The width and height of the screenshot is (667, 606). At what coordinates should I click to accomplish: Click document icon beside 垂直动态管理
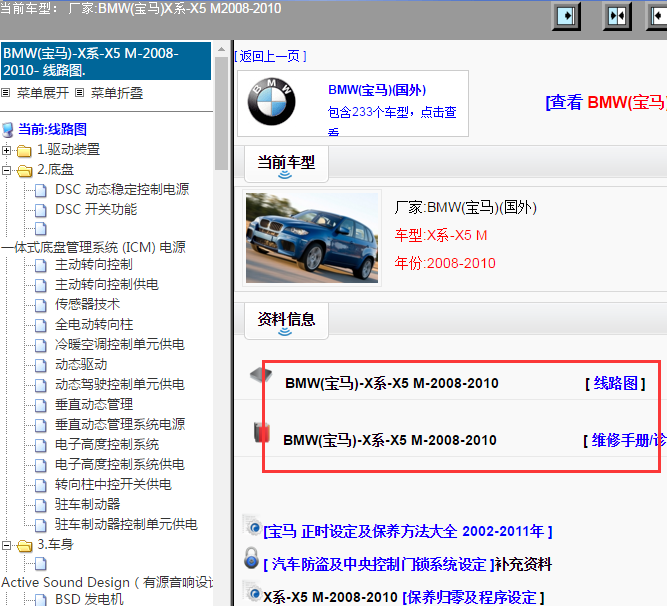[x=40, y=405]
